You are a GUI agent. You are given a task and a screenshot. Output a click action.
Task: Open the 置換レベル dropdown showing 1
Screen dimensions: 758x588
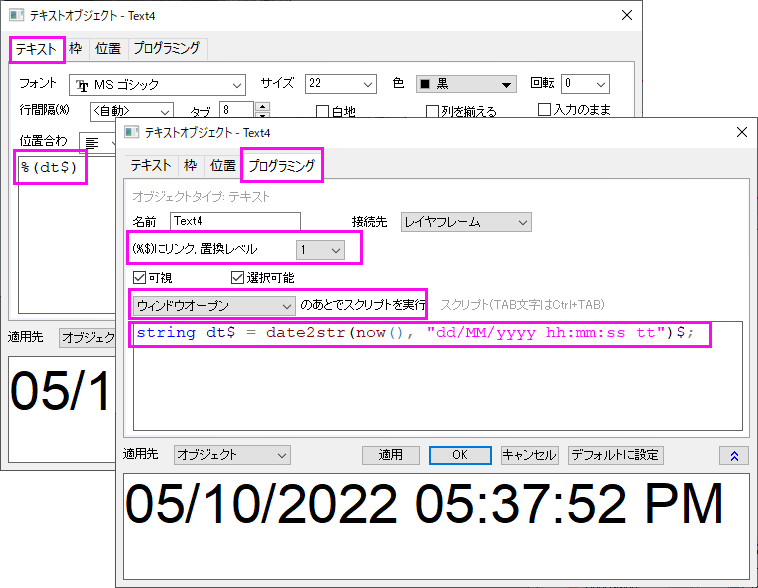point(320,250)
